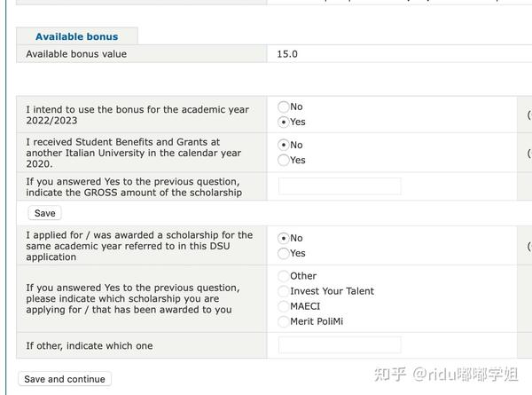Click the 'I received Student Benefits' question text
The width and height of the screenshot is (532, 395).
[x=133, y=153]
